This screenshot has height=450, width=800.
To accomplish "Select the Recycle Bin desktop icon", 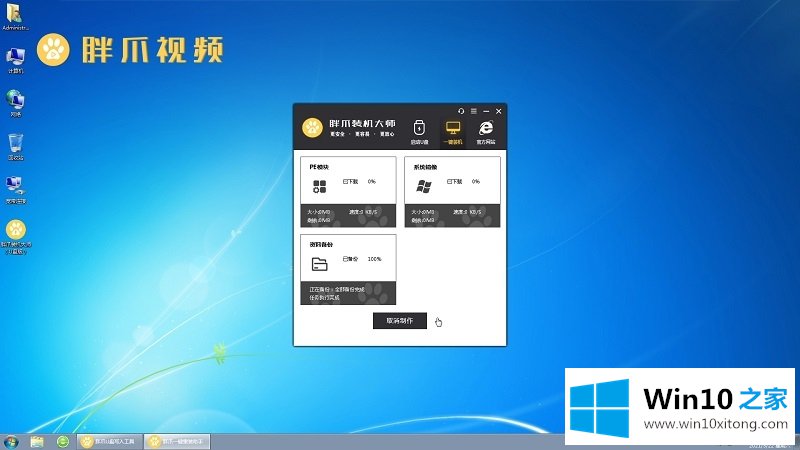I will (x=16, y=144).
